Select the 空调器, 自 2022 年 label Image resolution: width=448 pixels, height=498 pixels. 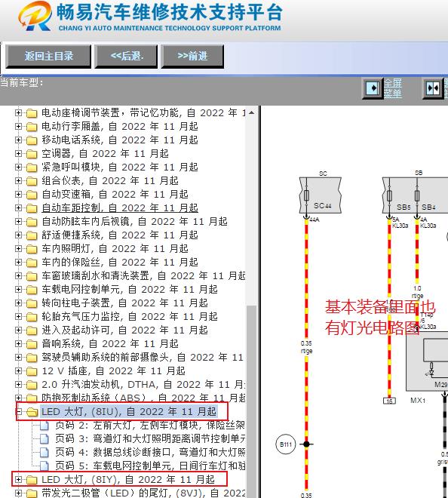click(x=105, y=154)
